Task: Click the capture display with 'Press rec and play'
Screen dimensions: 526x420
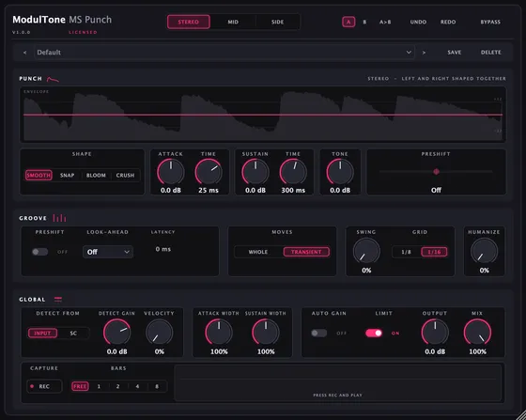Action: pos(338,383)
